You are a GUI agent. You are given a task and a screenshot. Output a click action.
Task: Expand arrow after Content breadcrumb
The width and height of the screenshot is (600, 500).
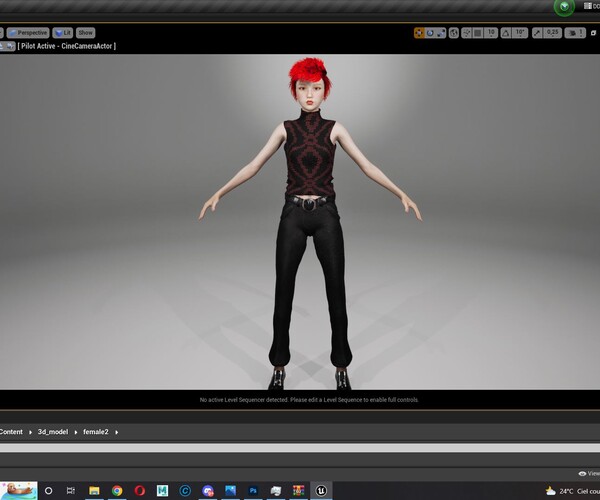(x=30, y=432)
